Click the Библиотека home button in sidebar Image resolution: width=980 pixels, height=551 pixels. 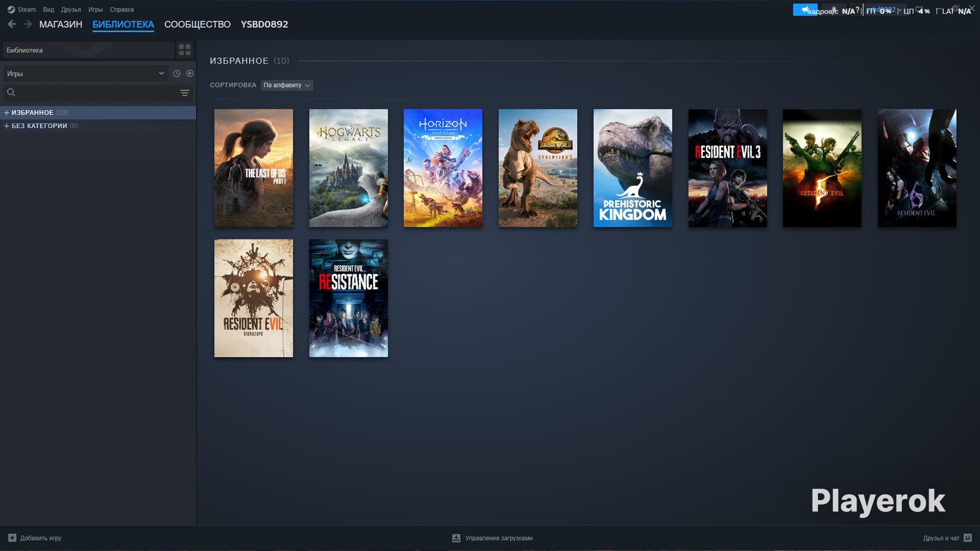(x=89, y=50)
